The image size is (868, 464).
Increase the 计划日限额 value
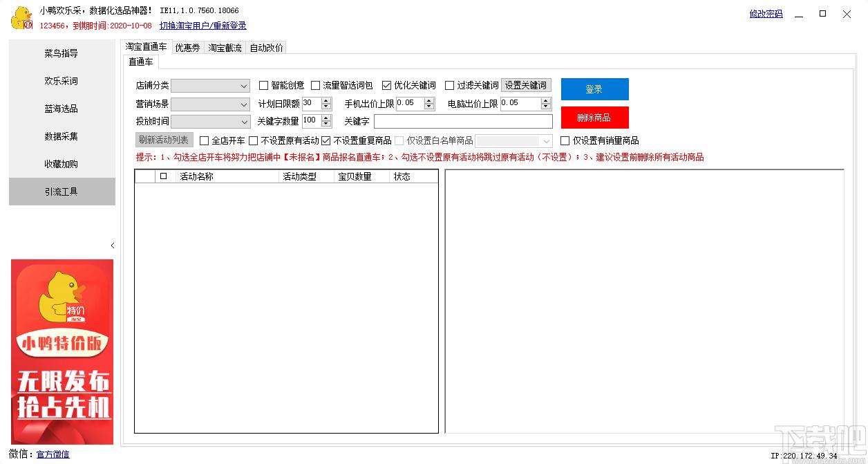(326, 100)
